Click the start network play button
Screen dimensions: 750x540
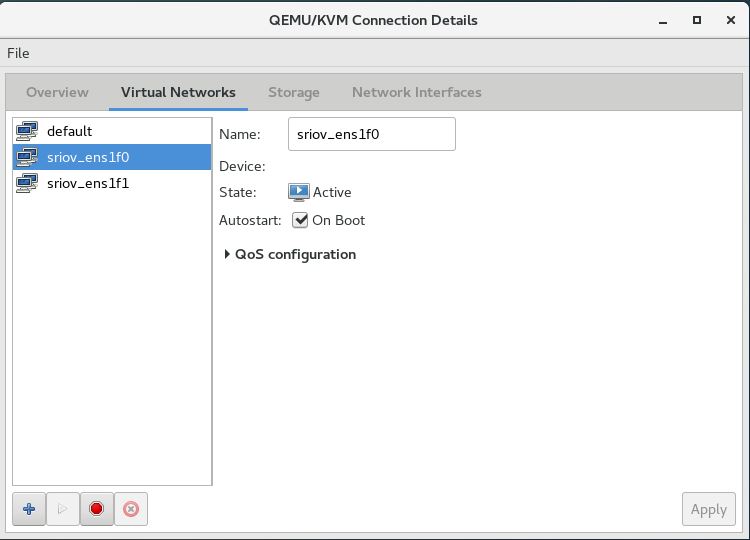coord(63,509)
